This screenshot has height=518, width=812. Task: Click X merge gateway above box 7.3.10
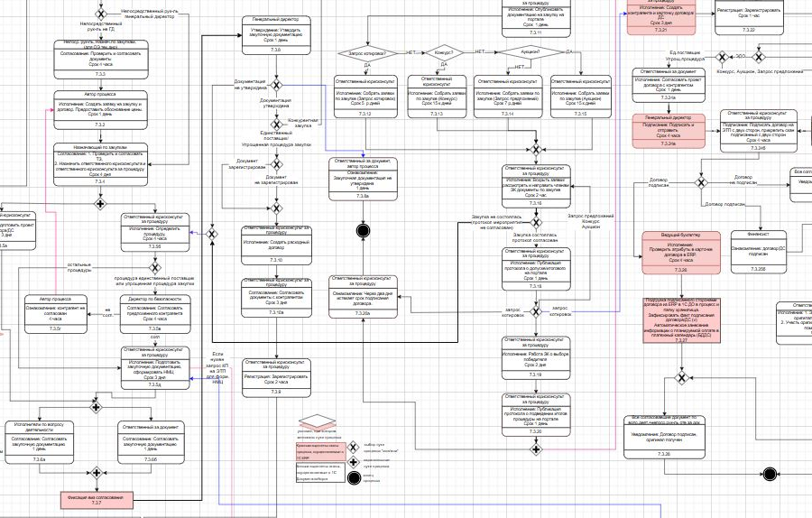tap(277, 208)
